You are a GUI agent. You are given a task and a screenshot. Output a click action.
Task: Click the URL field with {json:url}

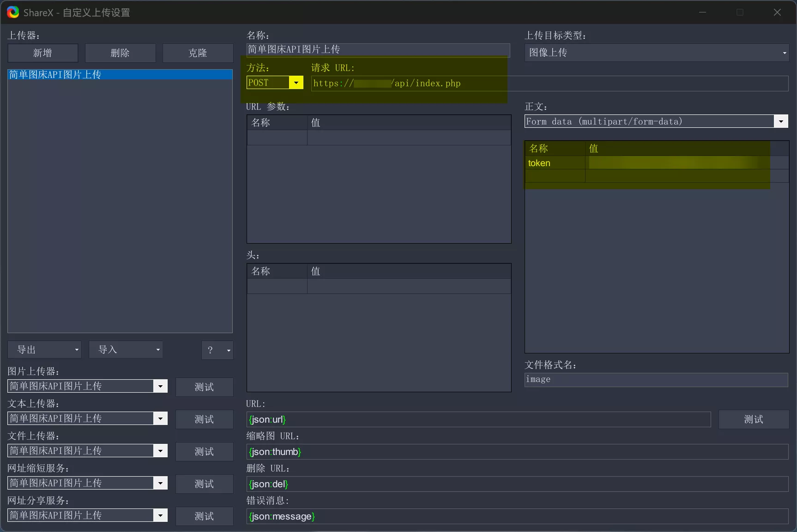pos(478,419)
